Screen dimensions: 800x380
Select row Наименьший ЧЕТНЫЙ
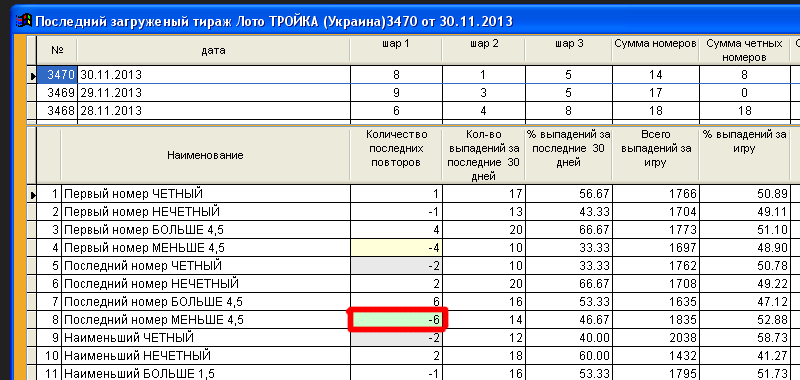click(205, 338)
